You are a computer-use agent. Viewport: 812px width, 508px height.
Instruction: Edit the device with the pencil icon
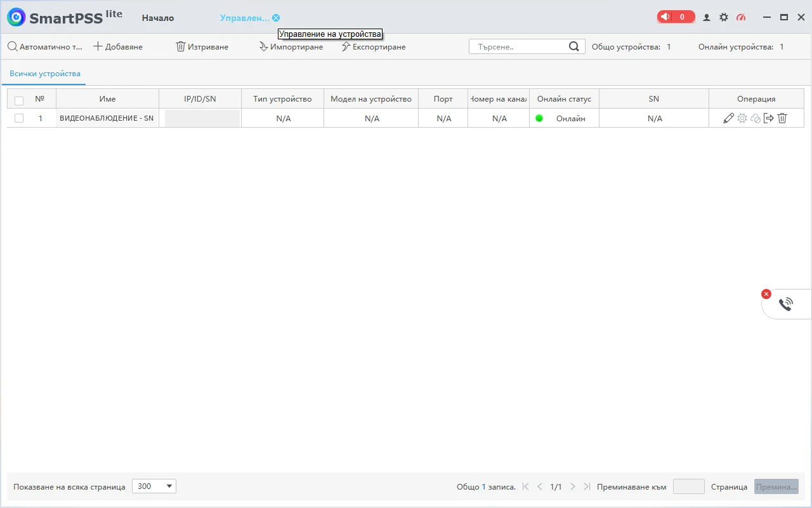click(728, 118)
